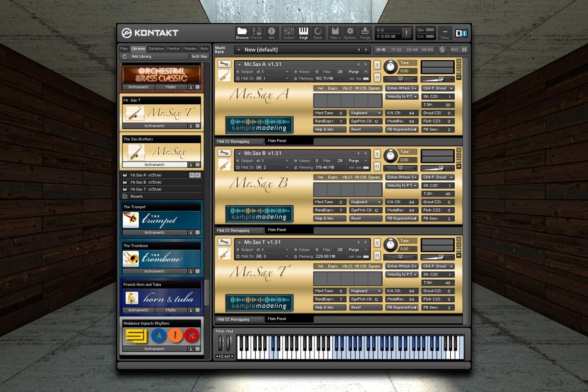Open the Options gear in the top toolbar
The image size is (588, 392).
(x=350, y=32)
